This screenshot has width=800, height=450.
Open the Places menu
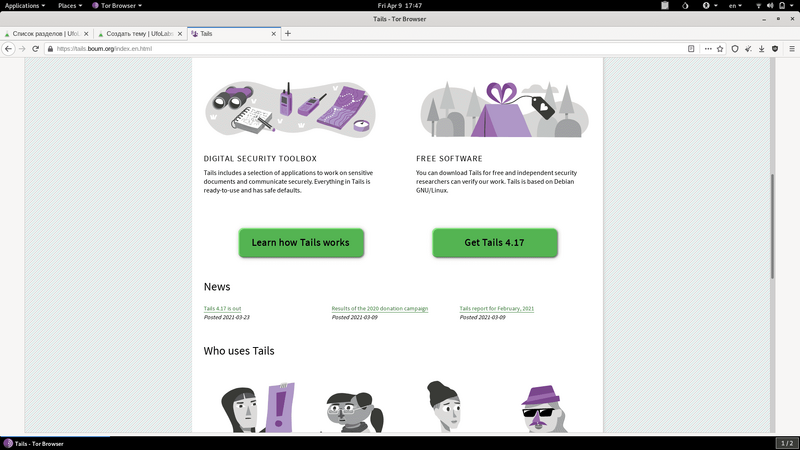pos(70,5)
